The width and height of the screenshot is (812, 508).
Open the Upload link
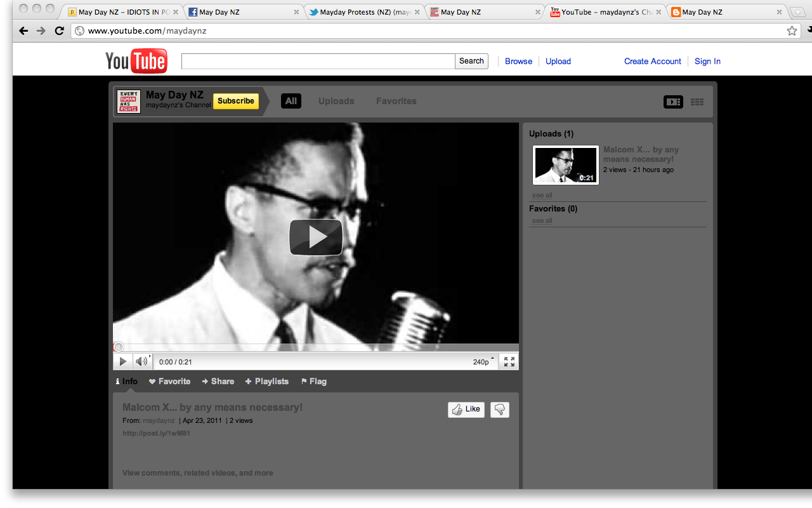point(558,62)
